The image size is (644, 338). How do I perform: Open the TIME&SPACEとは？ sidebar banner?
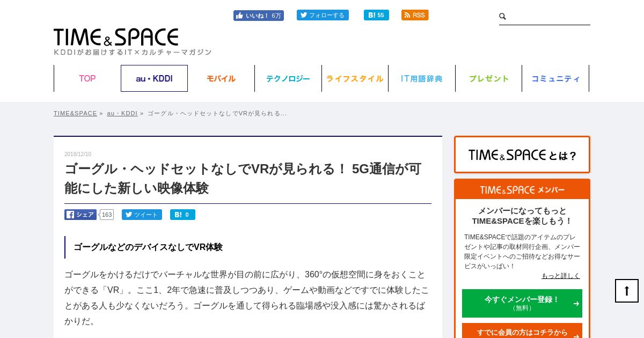522,155
